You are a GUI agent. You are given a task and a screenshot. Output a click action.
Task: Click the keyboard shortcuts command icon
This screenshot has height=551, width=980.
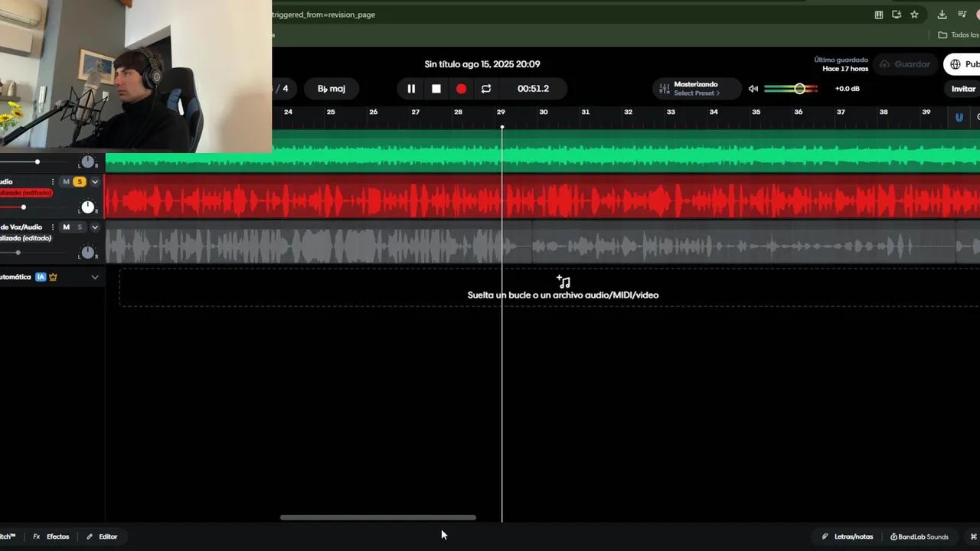(973, 536)
